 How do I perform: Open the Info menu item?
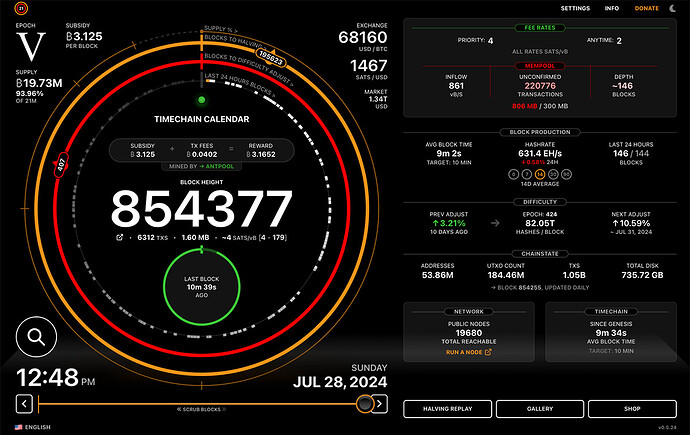611,8
